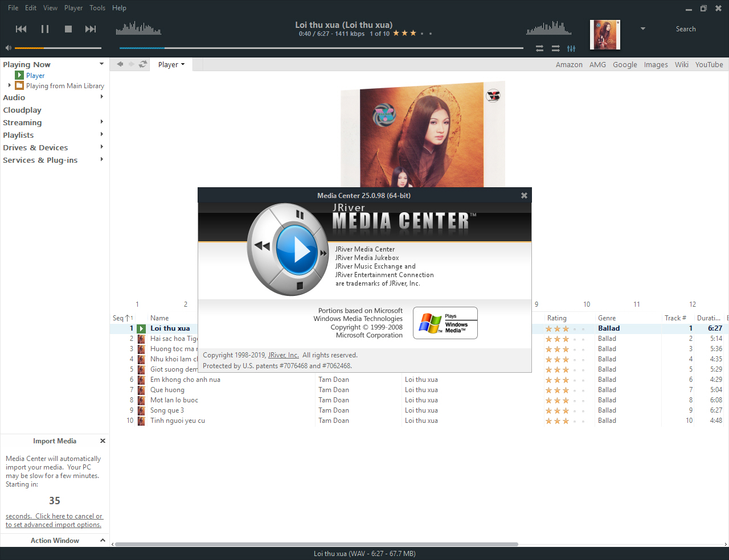Click the album cover thumbnail in header
The width and height of the screenshot is (729, 560).
[605, 35]
